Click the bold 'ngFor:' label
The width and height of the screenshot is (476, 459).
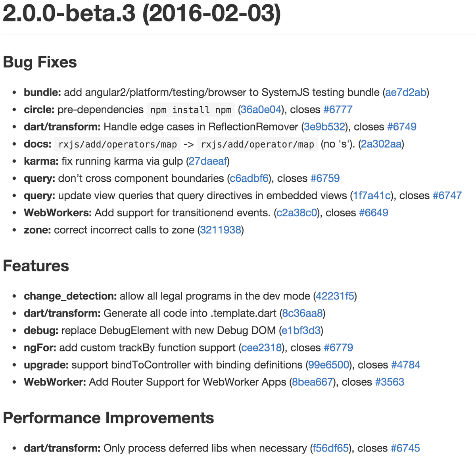pos(40,348)
